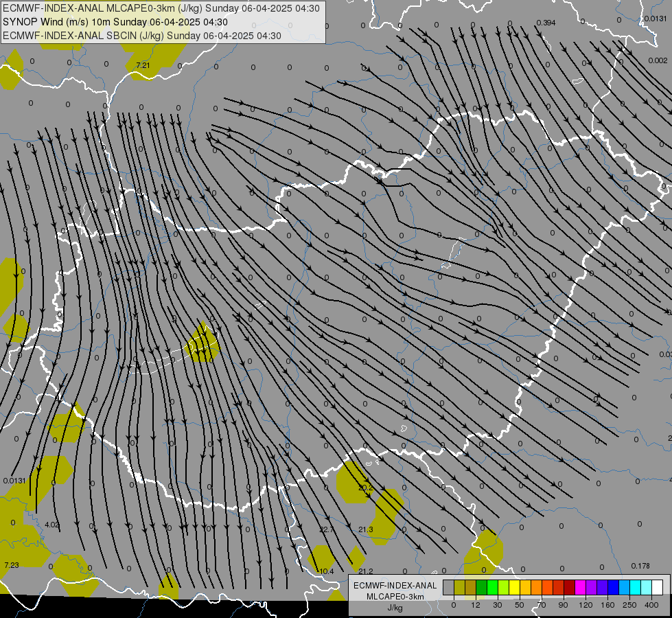Select the pure yellow legend swatch
The image size is (672, 618).
[514, 588]
